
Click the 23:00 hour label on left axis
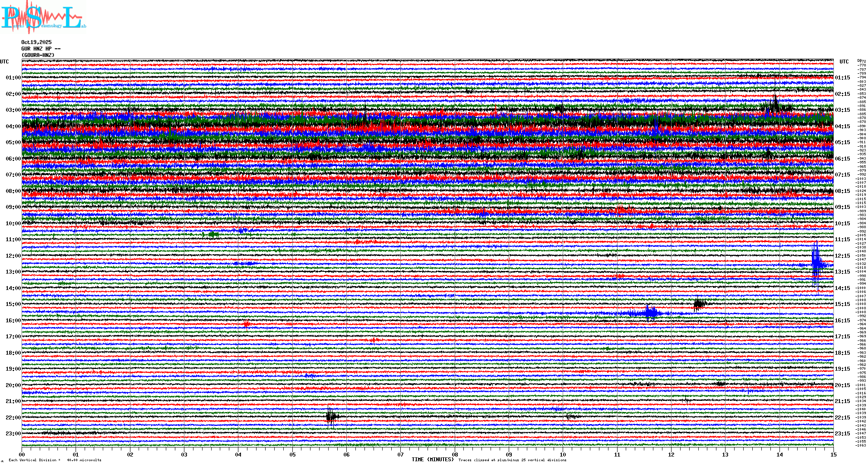(13, 434)
